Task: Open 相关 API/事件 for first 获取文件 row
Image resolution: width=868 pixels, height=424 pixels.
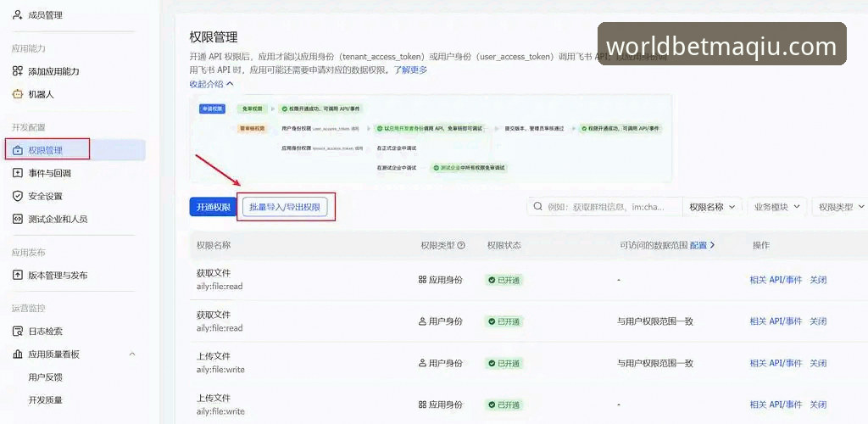Action: 776,280
